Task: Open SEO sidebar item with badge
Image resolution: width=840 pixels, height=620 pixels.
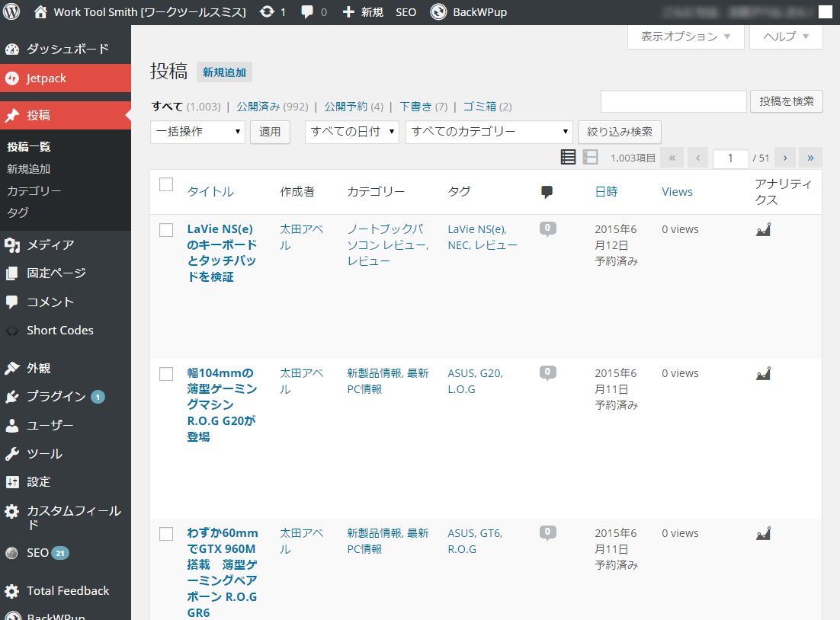Action: (66, 553)
